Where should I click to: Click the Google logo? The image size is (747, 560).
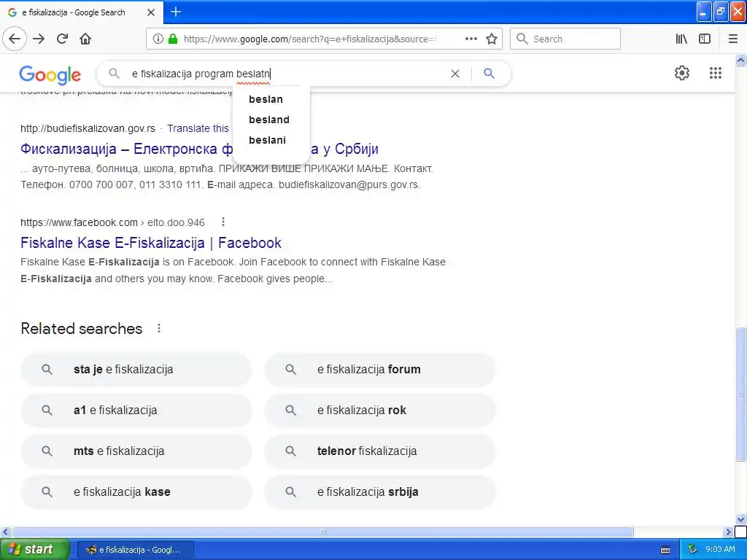click(x=50, y=75)
